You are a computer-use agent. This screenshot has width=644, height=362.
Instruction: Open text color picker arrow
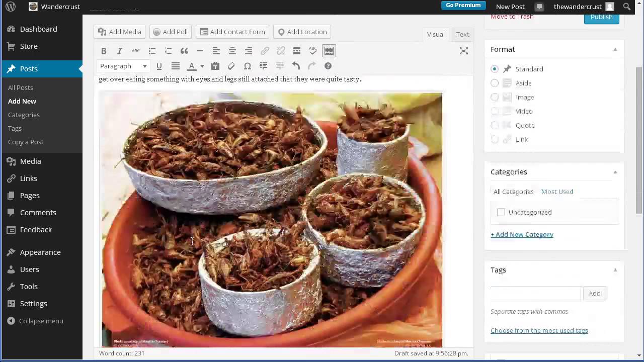(202, 66)
